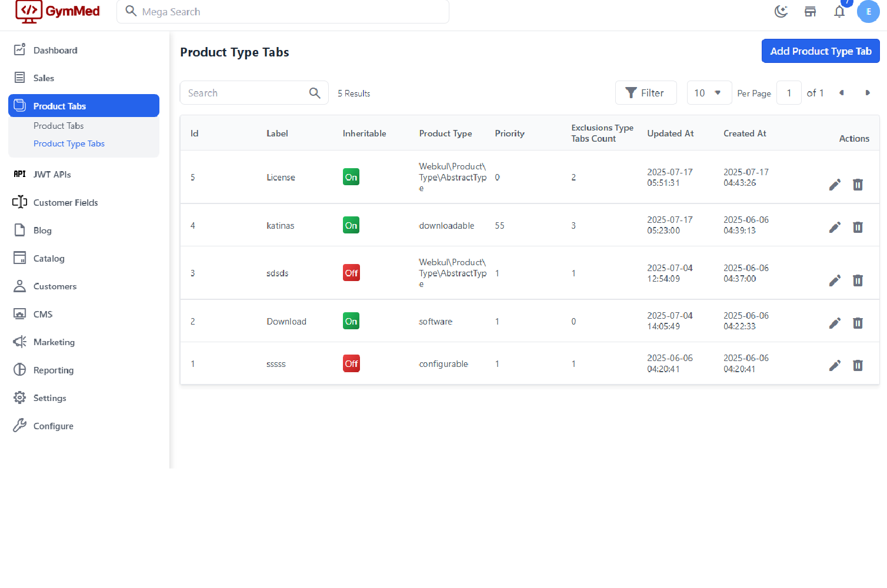This screenshot has height=588, width=887.
Task: Open the 10 per page dropdown
Action: coord(709,93)
